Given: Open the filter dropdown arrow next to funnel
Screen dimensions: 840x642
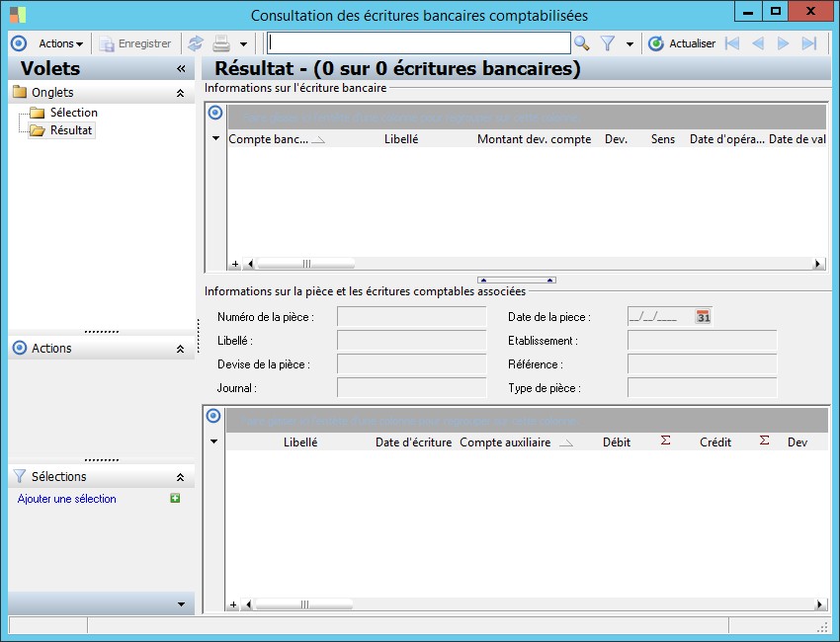Looking at the screenshot, I should (630, 44).
